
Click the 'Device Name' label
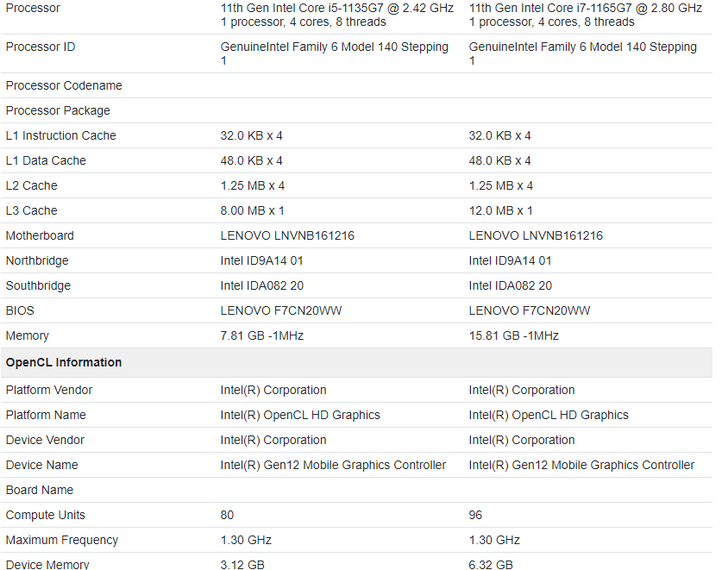pos(41,466)
